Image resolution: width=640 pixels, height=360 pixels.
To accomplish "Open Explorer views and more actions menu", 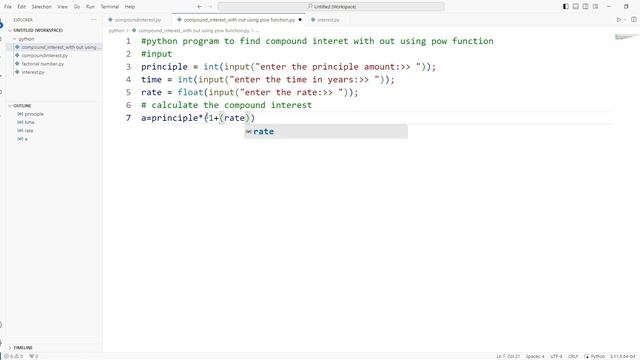I will [93, 20].
